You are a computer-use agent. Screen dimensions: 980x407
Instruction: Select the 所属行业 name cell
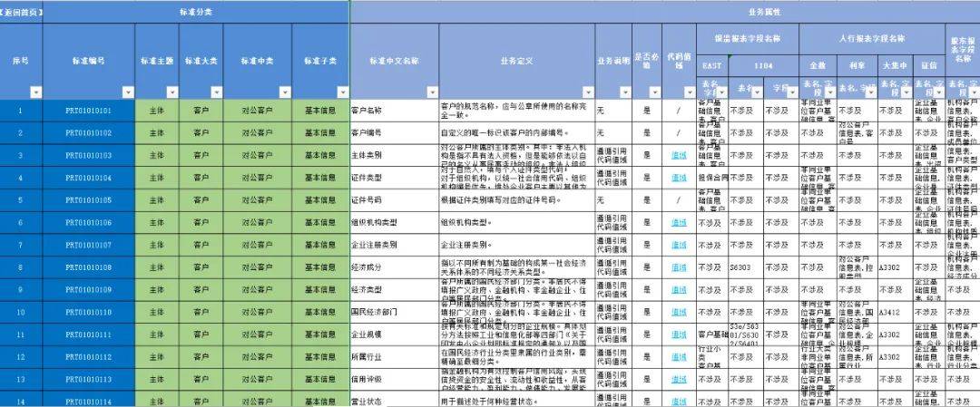pos(395,357)
